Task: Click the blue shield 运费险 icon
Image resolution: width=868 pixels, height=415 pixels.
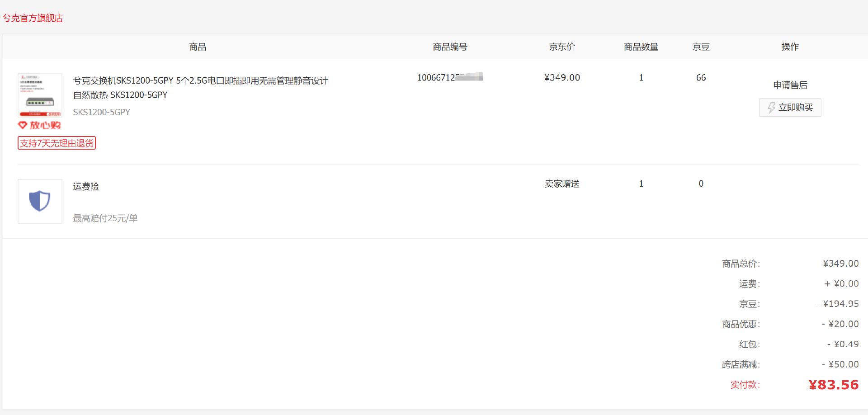Action: tap(40, 201)
